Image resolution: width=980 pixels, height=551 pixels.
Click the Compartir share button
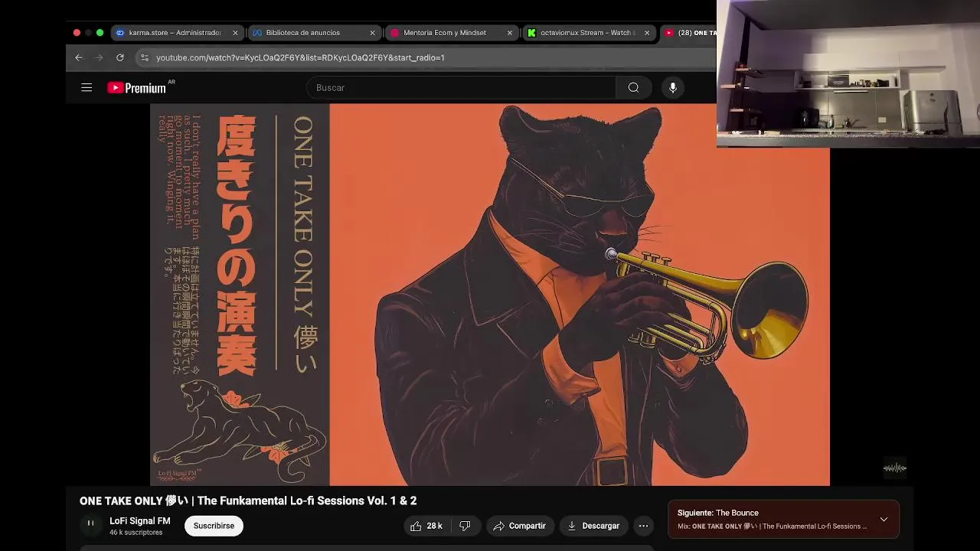[519, 526]
